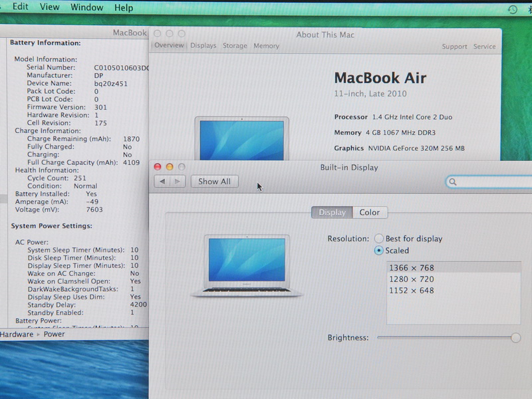Click the System Power Settings heading
The width and height of the screenshot is (532, 399).
pos(52,226)
